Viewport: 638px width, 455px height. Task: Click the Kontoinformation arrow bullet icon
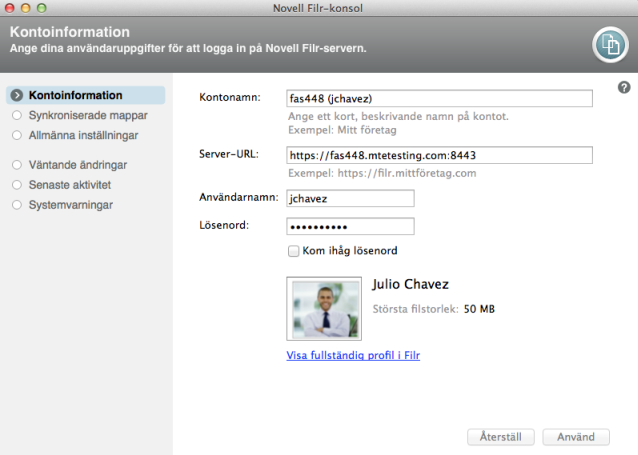pyautogui.click(x=17, y=95)
